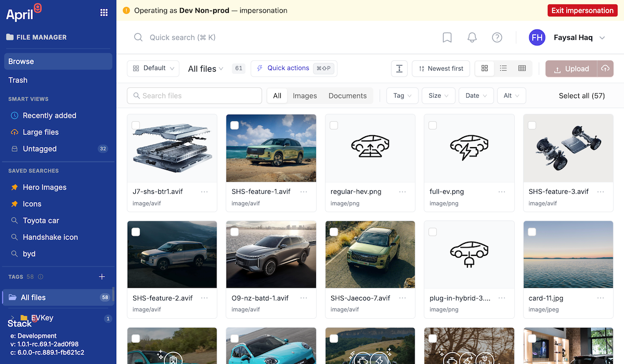Open the help question mark icon

[497, 37]
